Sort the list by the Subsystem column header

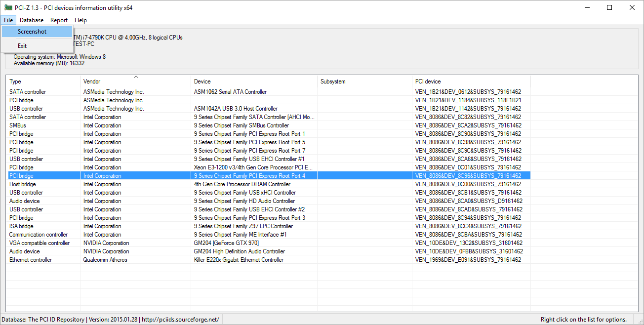(364, 81)
